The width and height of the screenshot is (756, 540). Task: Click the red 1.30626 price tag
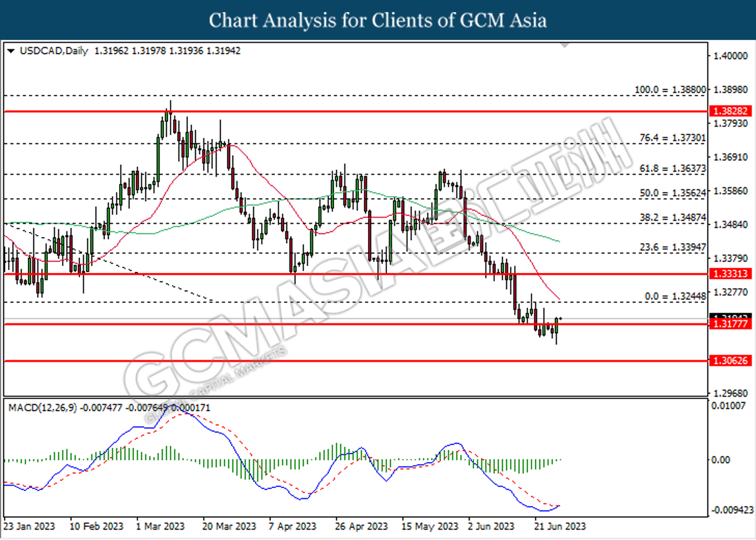click(x=730, y=361)
